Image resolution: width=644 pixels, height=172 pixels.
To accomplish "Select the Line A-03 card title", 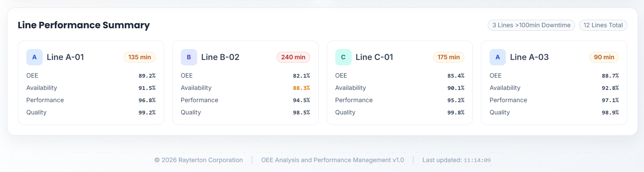I will pyautogui.click(x=529, y=57).
